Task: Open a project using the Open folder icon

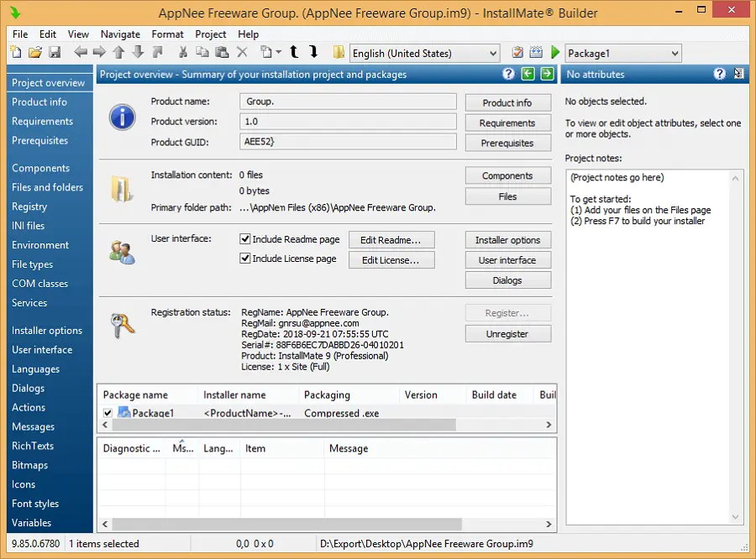Action: (x=37, y=52)
